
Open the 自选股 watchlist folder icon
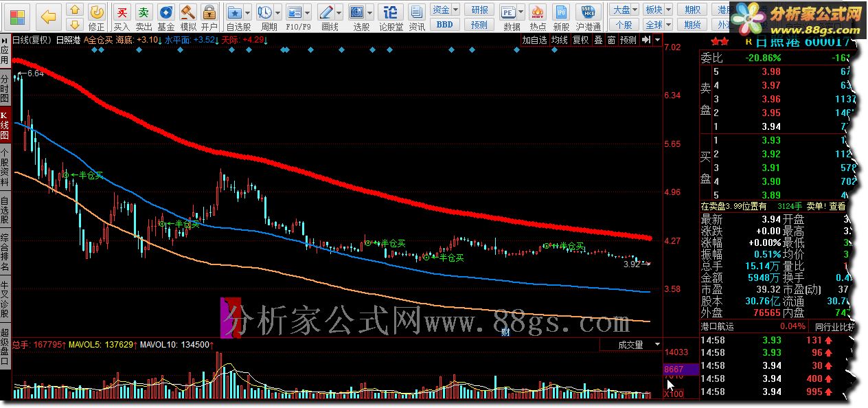235,12
